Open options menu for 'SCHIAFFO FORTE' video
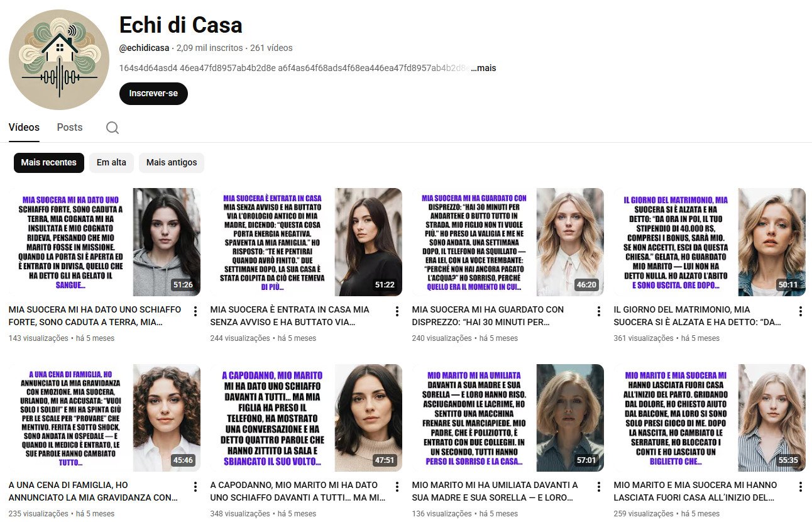This screenshot has height=522, width=812. click(195, 311)
